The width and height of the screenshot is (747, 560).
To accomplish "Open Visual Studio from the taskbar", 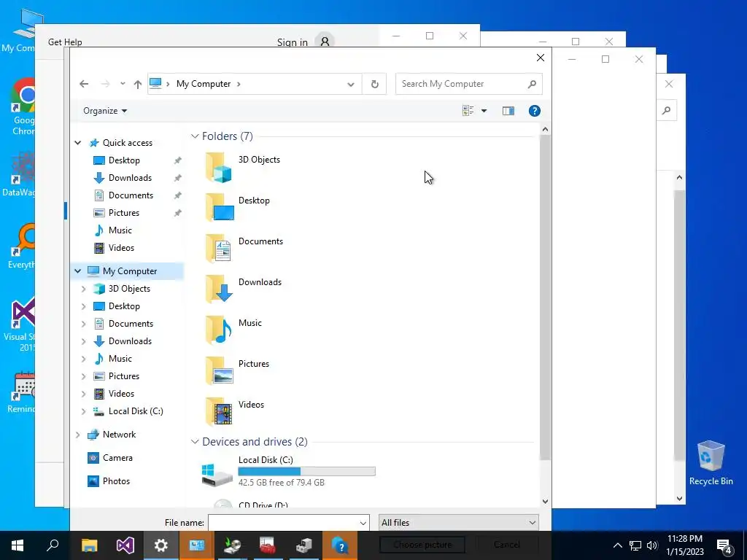I will click(x=125, y=545).
